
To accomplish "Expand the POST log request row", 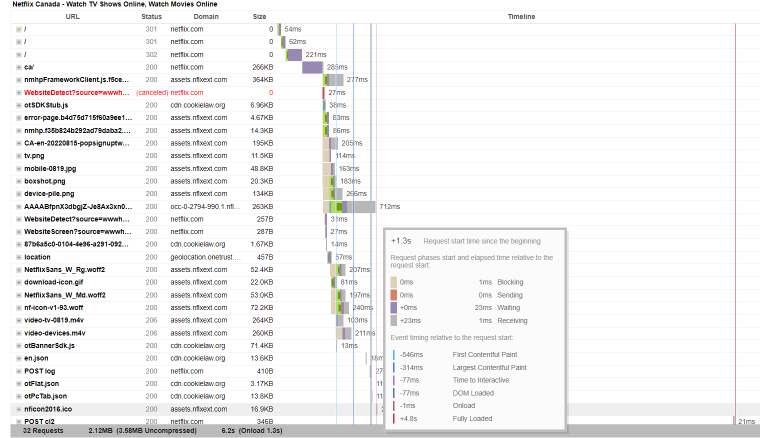I will [x=18, y=371].
